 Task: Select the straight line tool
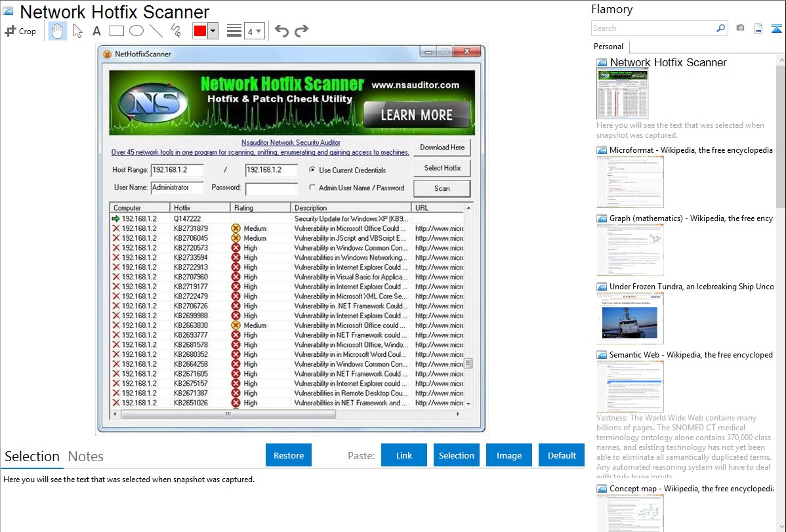[x=156, y=31]
